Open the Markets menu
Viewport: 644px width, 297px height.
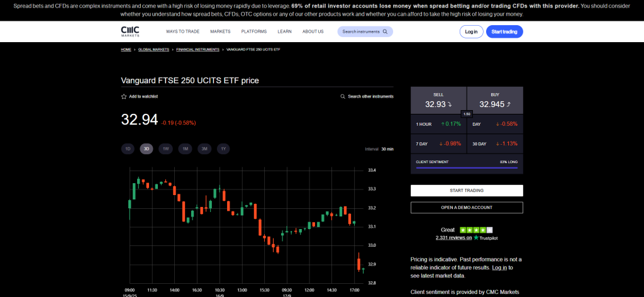click(x=220, y=31)
